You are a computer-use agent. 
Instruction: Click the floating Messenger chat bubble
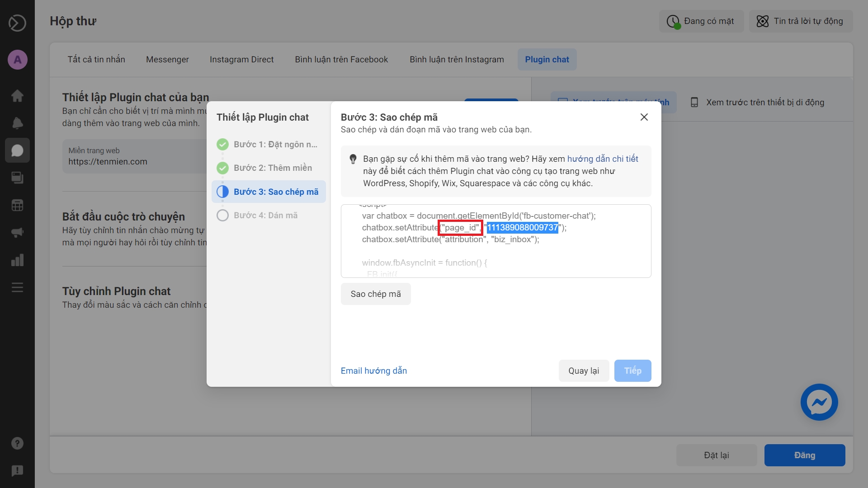(x=819, y=402)
